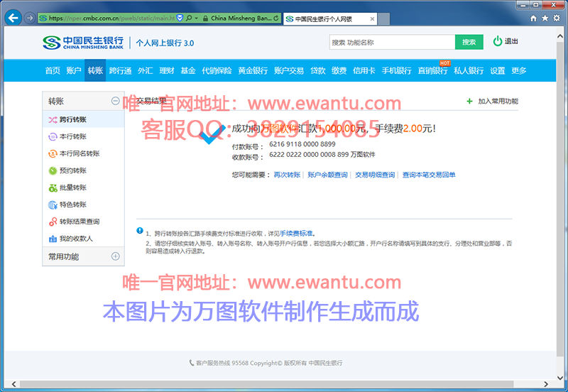Viewport: 568px width, 392px height.
Task: Click the address bar refresh icon
Action: coord(276,18)
